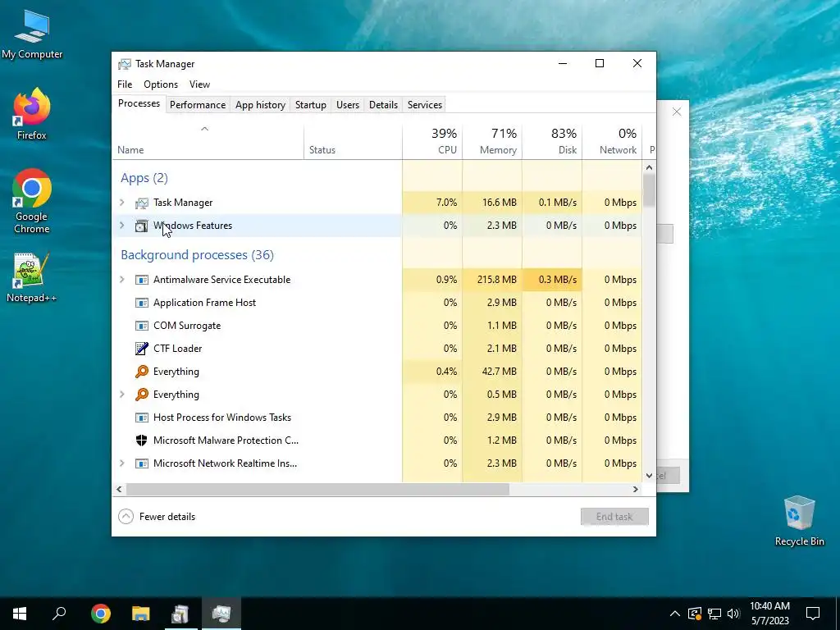
Task: Open the File menu
Action: [125, 84]
